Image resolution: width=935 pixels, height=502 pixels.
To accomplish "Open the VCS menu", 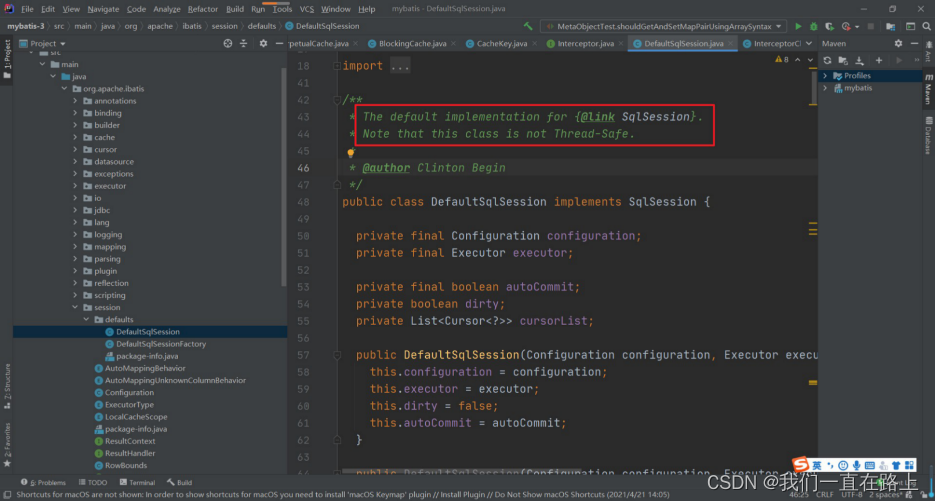I will [x=306, y=9].
